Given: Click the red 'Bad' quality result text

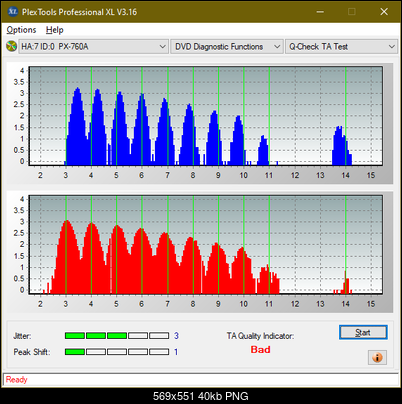Looking at the screenshot, I should pos(260,350).
